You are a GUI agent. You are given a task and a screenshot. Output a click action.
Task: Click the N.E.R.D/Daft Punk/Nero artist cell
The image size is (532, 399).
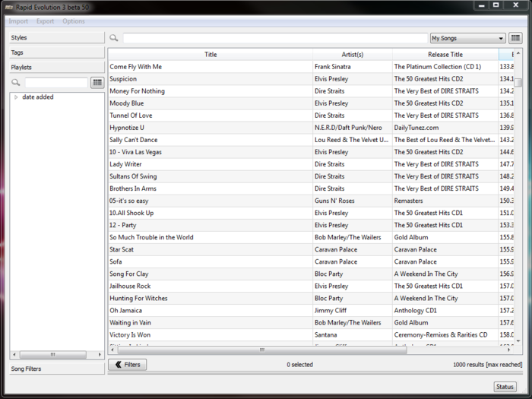tap(353, 128)
